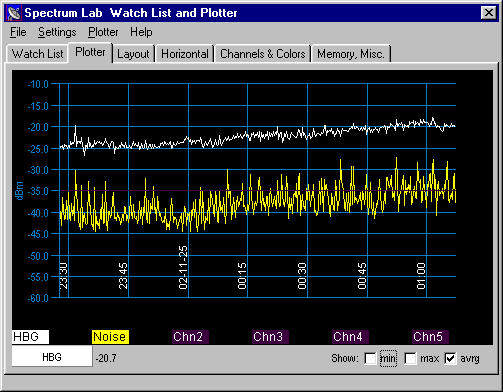Click the 02-11-25 date marker
This screenshot has height=392, width=503.
click(x=183, y=267)
